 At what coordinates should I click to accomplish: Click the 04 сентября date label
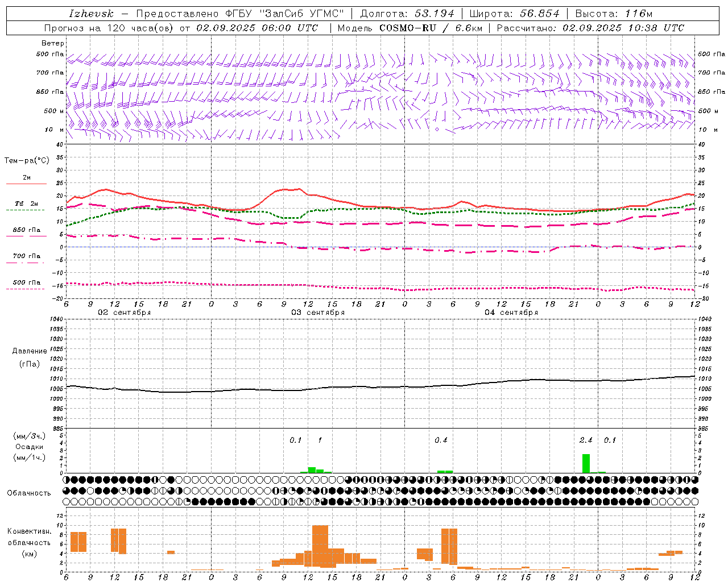[x=511, y=313]
